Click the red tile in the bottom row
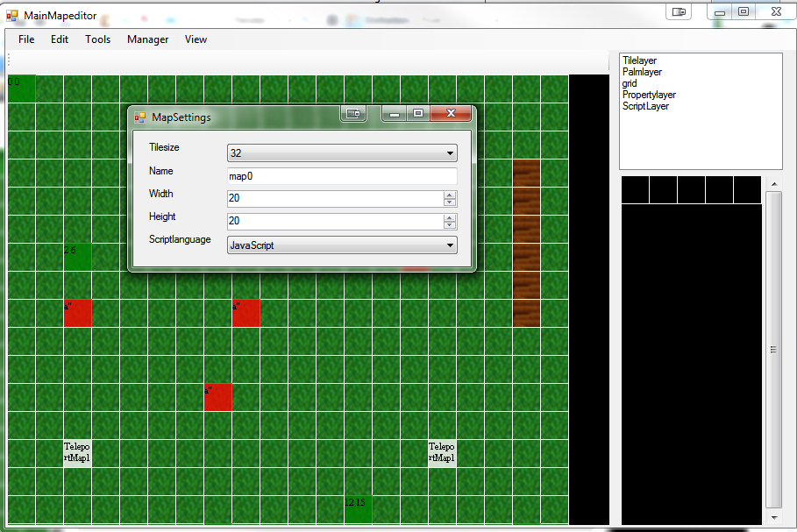 pyautogui.click(x=218, y=397)
